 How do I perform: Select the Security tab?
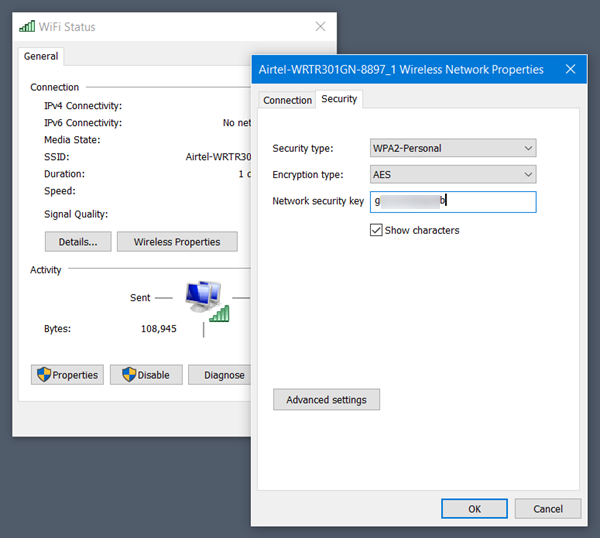click(339, 99)
